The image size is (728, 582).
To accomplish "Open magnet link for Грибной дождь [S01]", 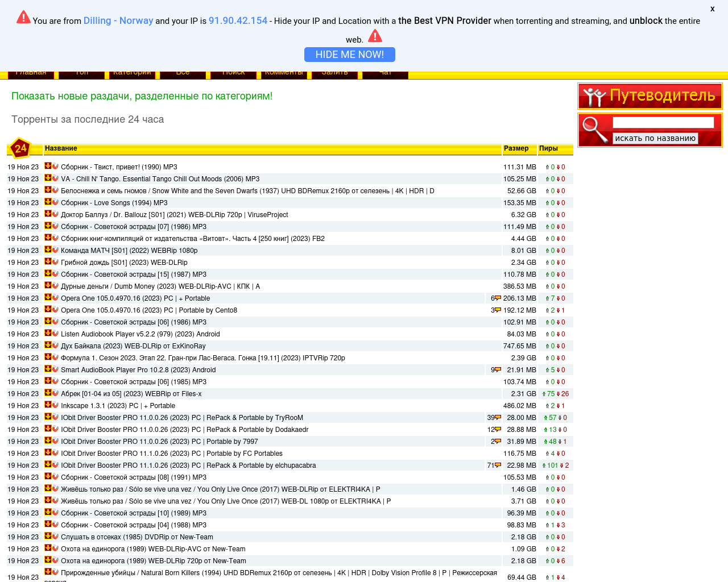I will point(55,262).
